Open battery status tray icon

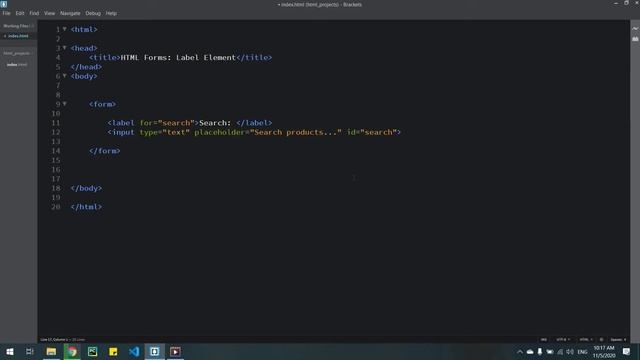tap(550, 352)
